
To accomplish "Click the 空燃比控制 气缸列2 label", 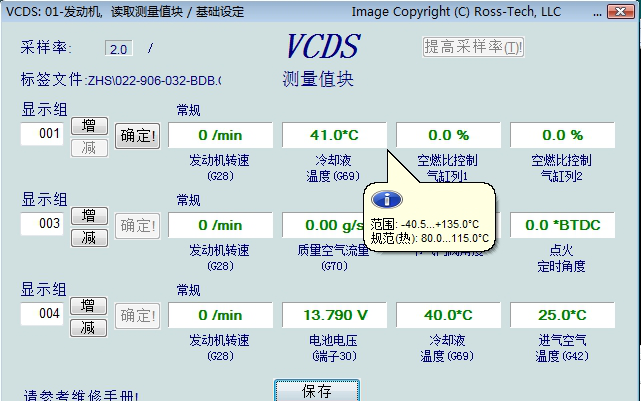I will click(x=561, y=168).
